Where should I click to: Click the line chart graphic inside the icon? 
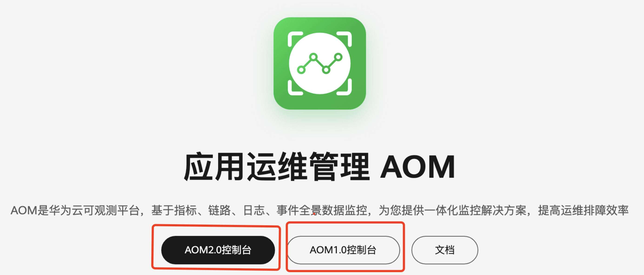coord(320,63)
